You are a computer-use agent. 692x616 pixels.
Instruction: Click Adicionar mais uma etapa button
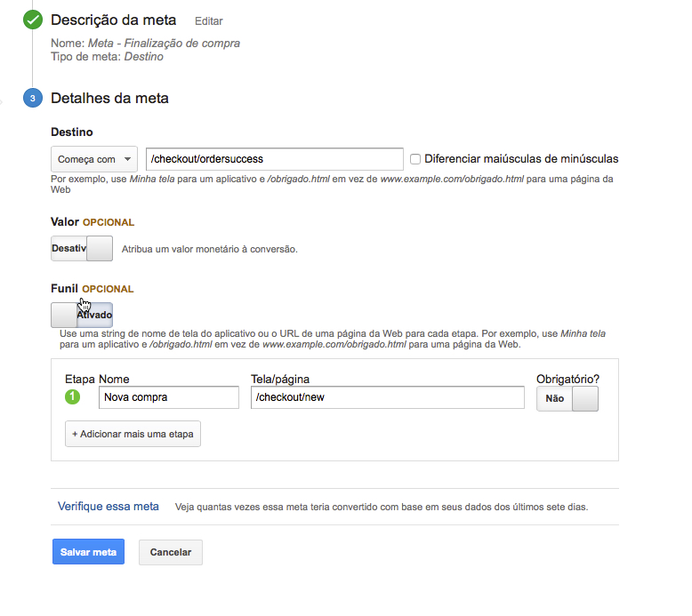(x=133, y=434)
